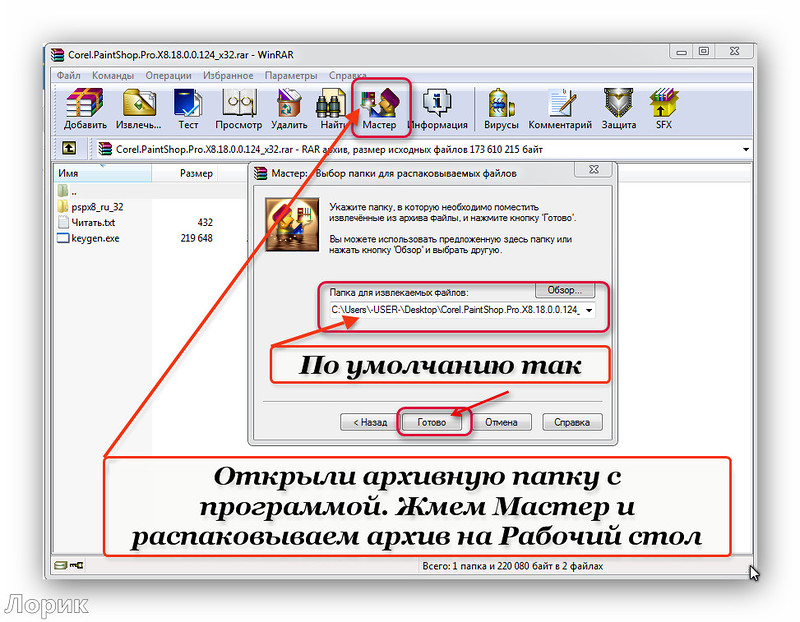
Task: Click the Готово button
Action: 432,422
